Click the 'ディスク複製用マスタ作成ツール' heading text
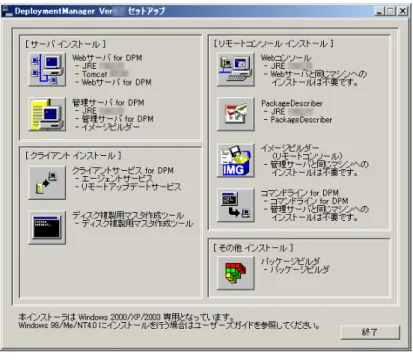 pyautogui.click(x=128, y=215)
